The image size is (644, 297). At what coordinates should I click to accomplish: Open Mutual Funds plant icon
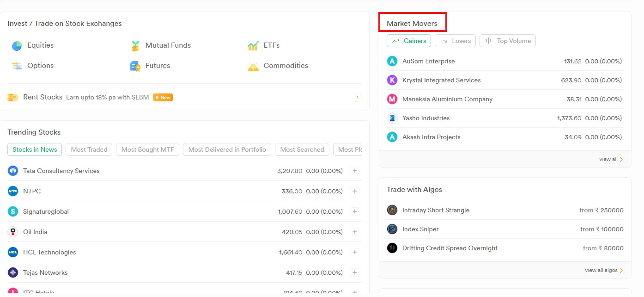click(135, 46)
